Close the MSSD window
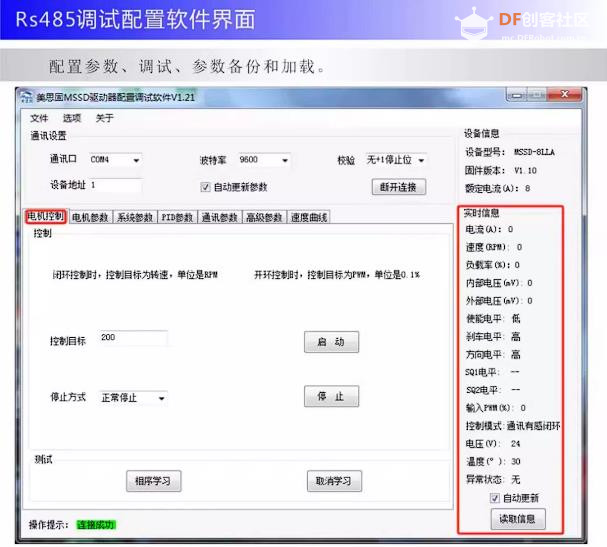 click(x=564, y=94)
